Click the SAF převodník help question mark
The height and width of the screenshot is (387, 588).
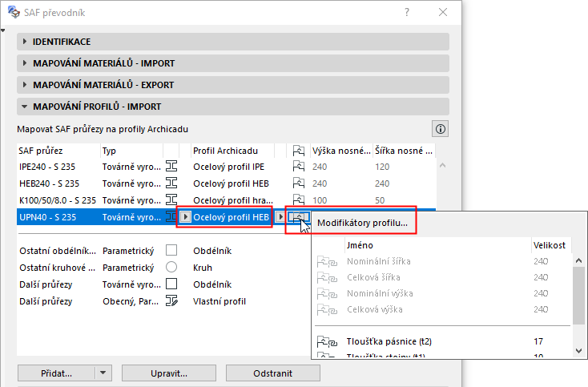pos(407,12)
